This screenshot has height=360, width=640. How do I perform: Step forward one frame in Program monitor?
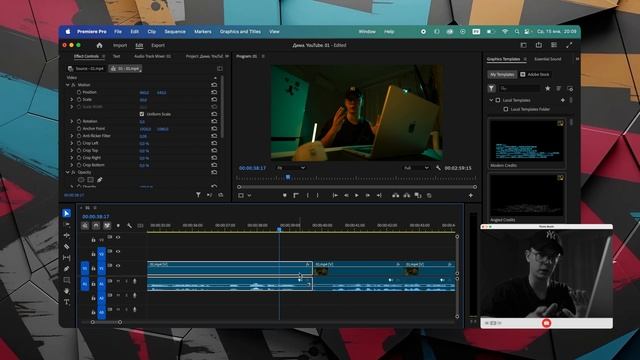click(367, 196)
